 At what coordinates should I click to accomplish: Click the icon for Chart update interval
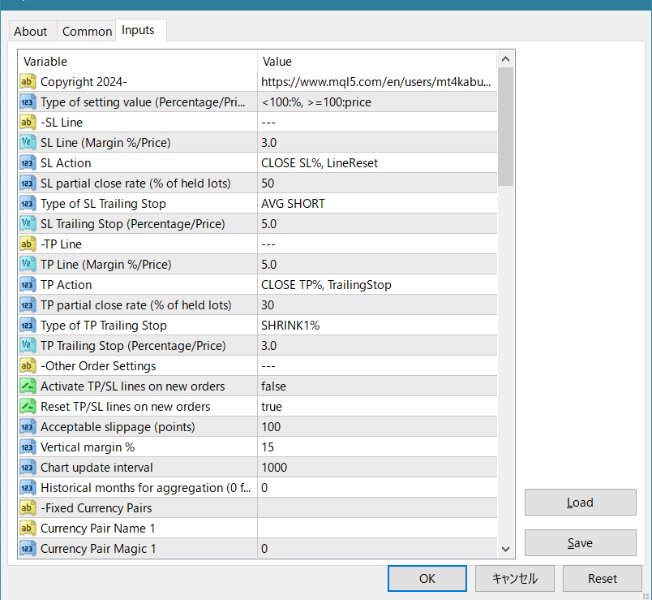pyautogui.click(x=27, y=467)
